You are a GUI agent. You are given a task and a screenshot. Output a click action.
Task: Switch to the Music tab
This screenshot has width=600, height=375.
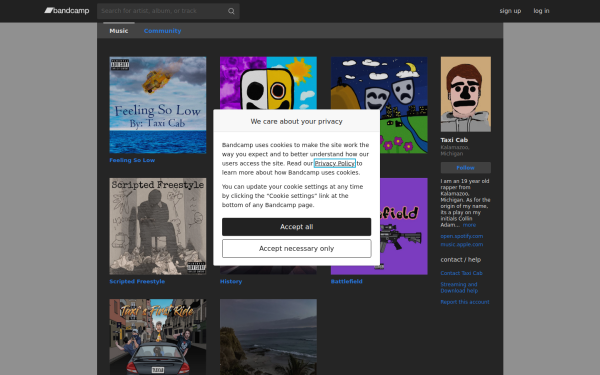pos(119,31)
